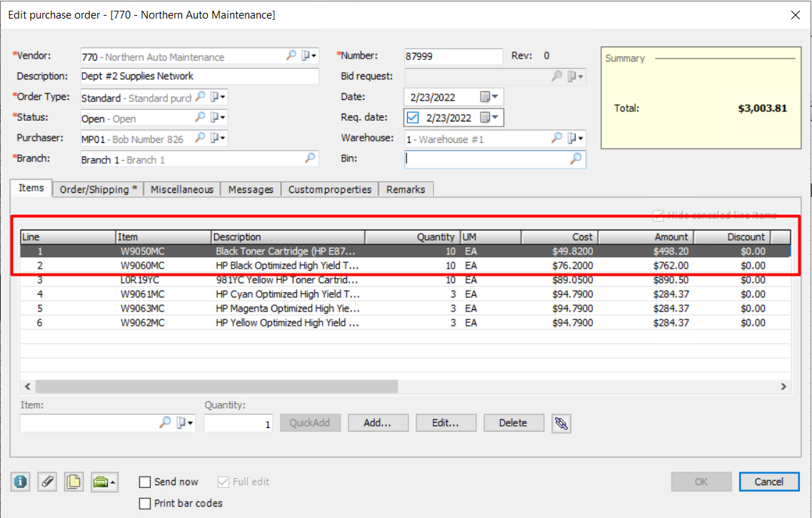This screenshot has width=812, height=518.
Task: Click the blue information icon
Action: click(20, 482)
